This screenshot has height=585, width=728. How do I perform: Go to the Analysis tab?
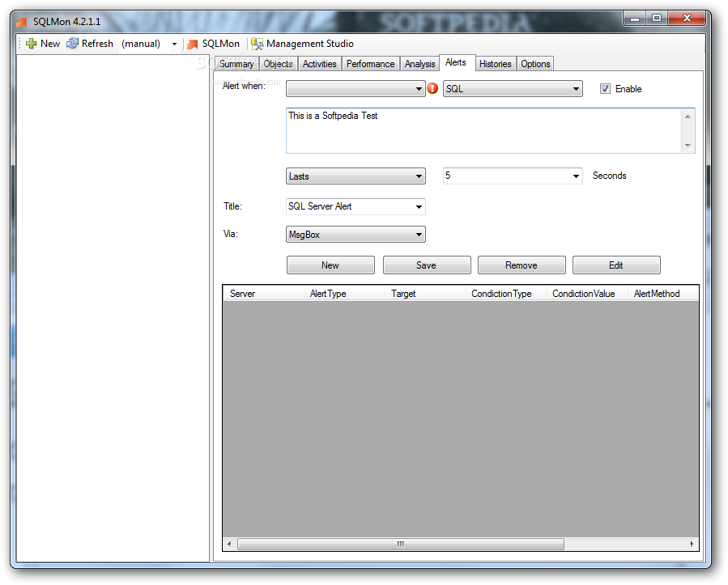pyautogui.click(x=419, y=64)
